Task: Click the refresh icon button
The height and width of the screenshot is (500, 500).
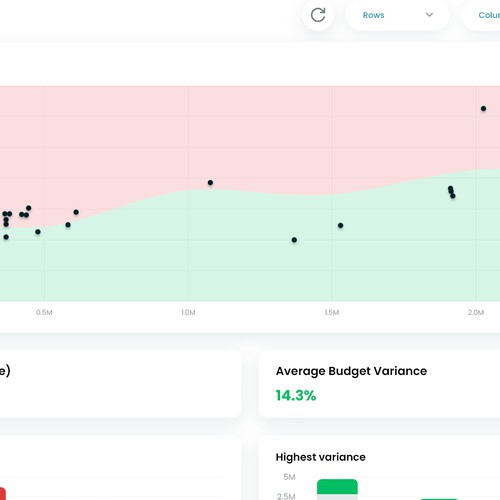Action: (318, 15)
